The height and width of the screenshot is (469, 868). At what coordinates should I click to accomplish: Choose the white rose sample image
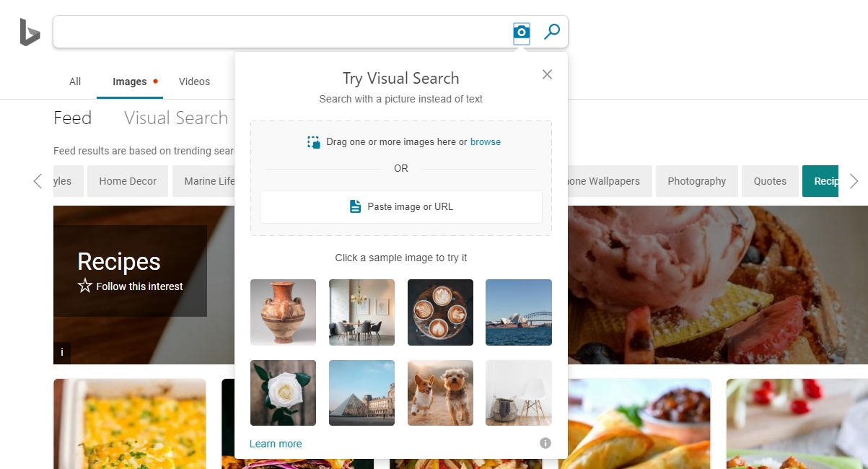coord(283,393)
